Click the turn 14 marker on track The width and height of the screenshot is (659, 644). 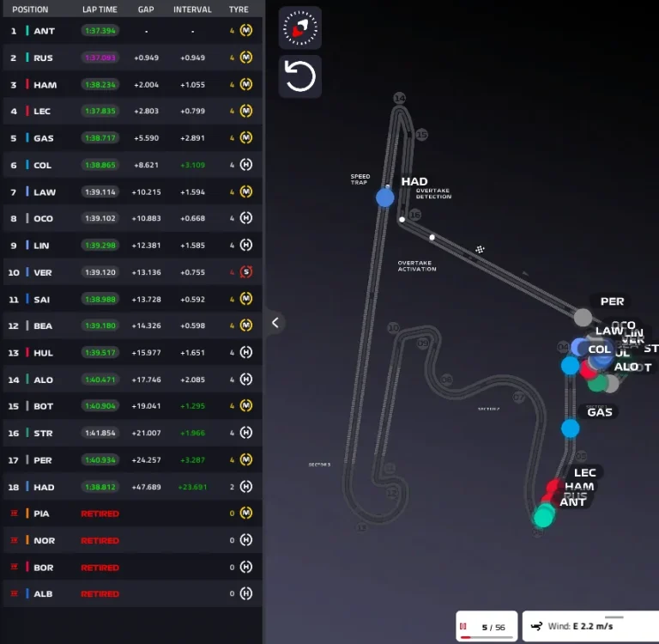399,99
